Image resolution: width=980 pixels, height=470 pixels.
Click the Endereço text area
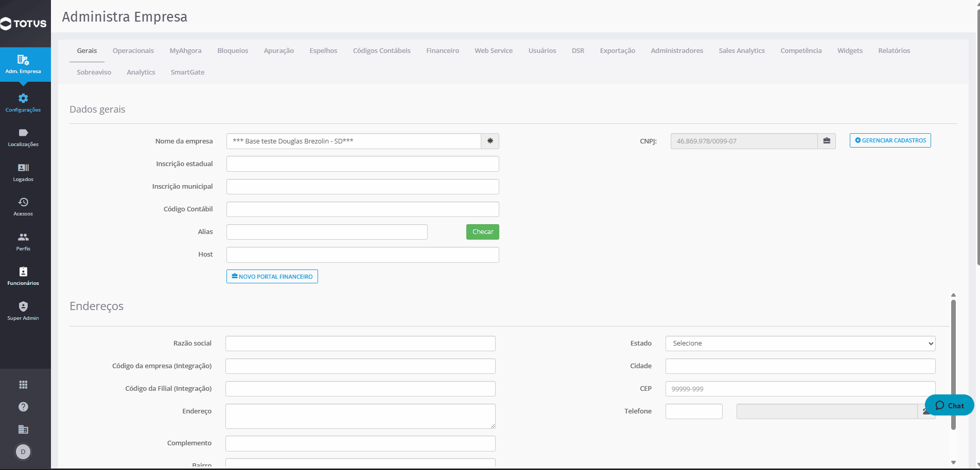click(360, 416)
